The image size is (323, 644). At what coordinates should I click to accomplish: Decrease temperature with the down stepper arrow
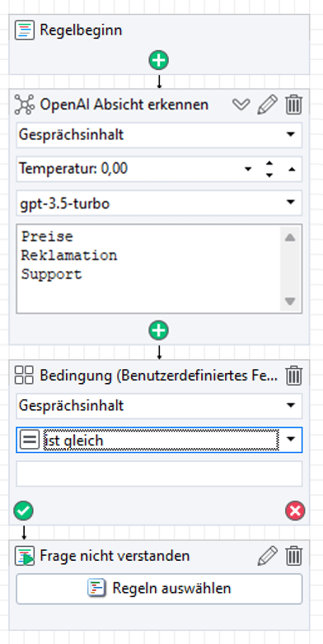tap(269, 175)
